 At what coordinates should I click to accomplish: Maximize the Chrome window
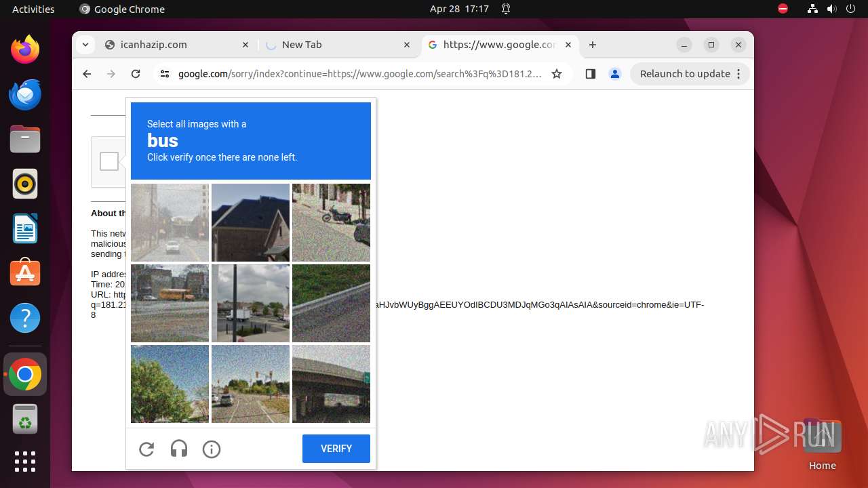(x=711, y=45)
